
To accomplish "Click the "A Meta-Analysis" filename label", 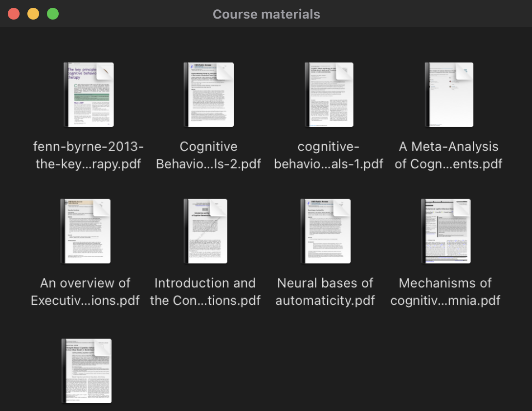I will point(448,155).
